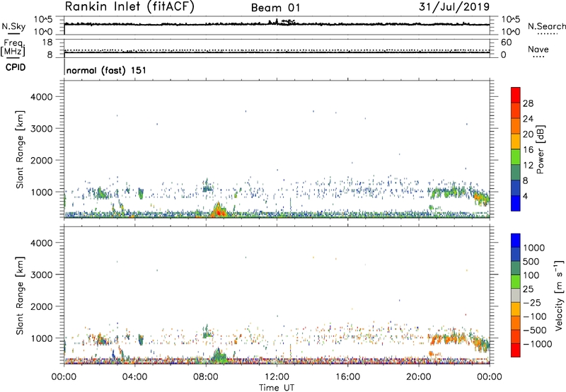This screenshot has width=566, height=392.
Task: Click the bright blue bottom Power color segment
Action: (x=516, y=203)
